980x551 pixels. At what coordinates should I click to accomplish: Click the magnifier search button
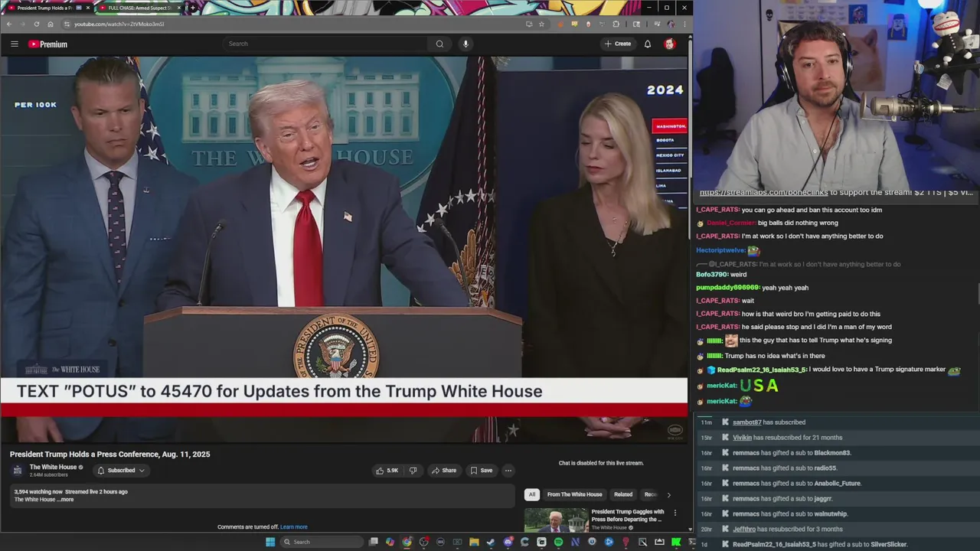(439, 44)
